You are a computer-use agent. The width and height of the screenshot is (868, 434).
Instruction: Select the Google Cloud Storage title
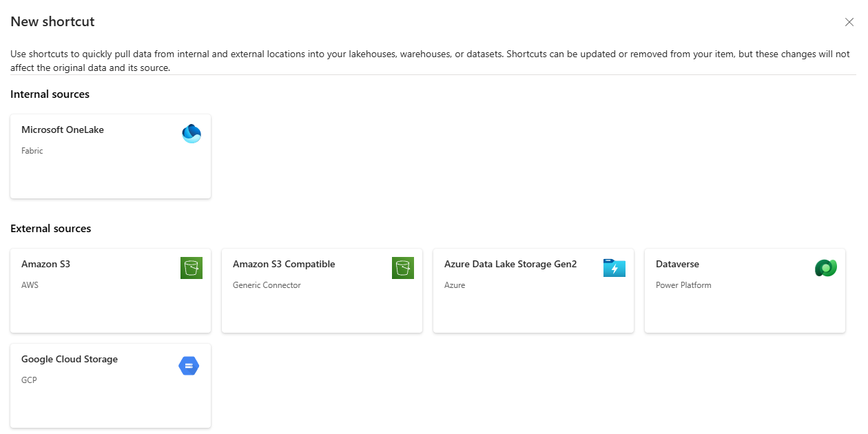[x=70, y=359]
